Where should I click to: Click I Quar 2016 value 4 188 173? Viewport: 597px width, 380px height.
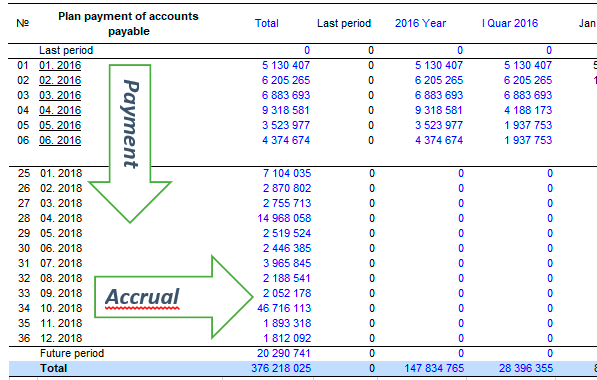click(528, 110)
